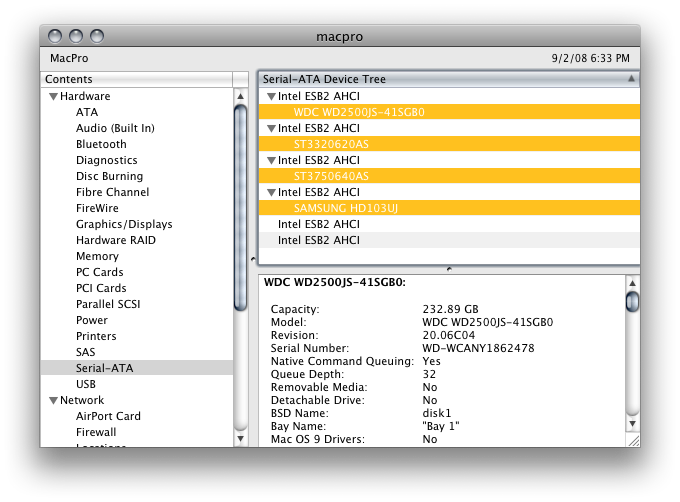Select SAS entry

point(85,352)
